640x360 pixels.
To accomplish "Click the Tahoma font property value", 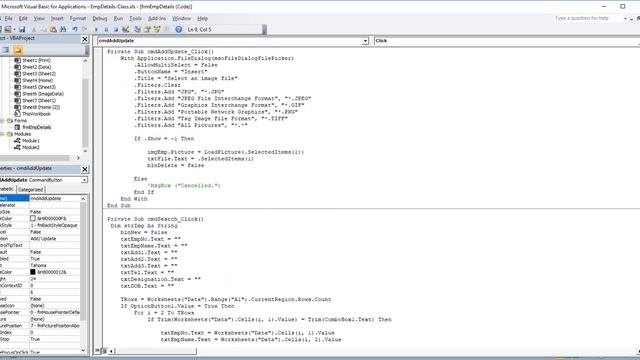I will [55, 265].
